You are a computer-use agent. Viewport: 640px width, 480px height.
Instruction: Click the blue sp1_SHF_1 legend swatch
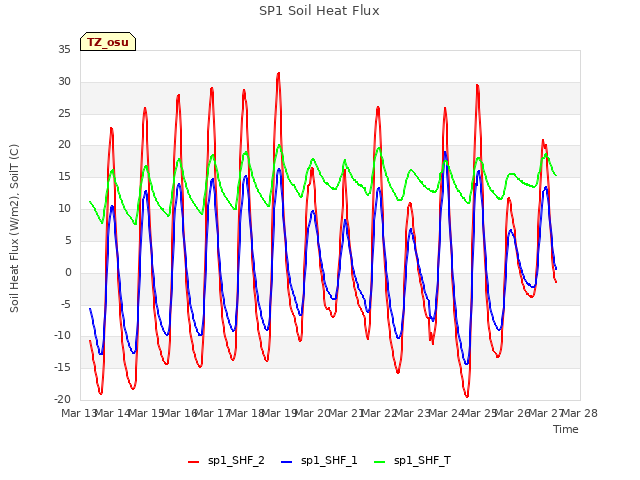pyautogui.click(x=287, y=462)
